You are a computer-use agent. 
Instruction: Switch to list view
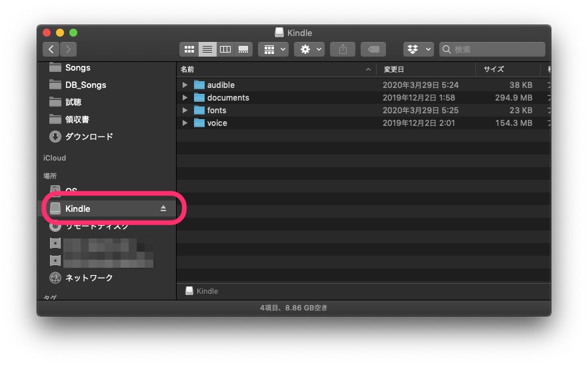tap(207, 49)
